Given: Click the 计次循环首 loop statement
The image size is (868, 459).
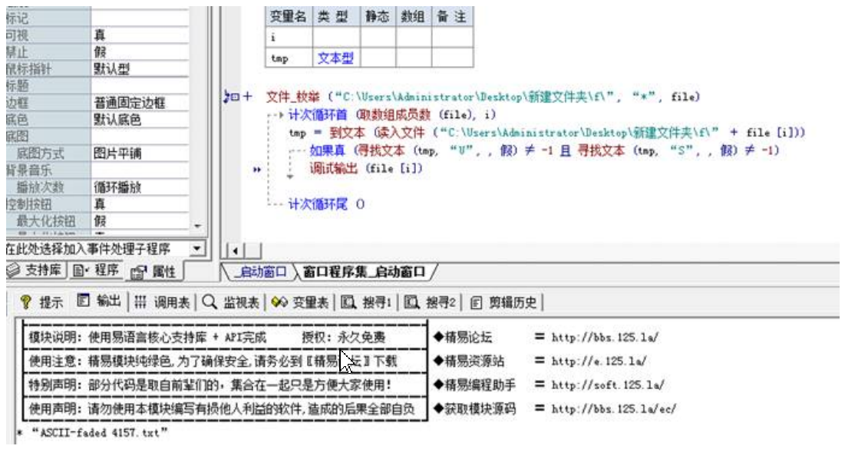Looking at the screenshot, I should click(x=318, y=114).
